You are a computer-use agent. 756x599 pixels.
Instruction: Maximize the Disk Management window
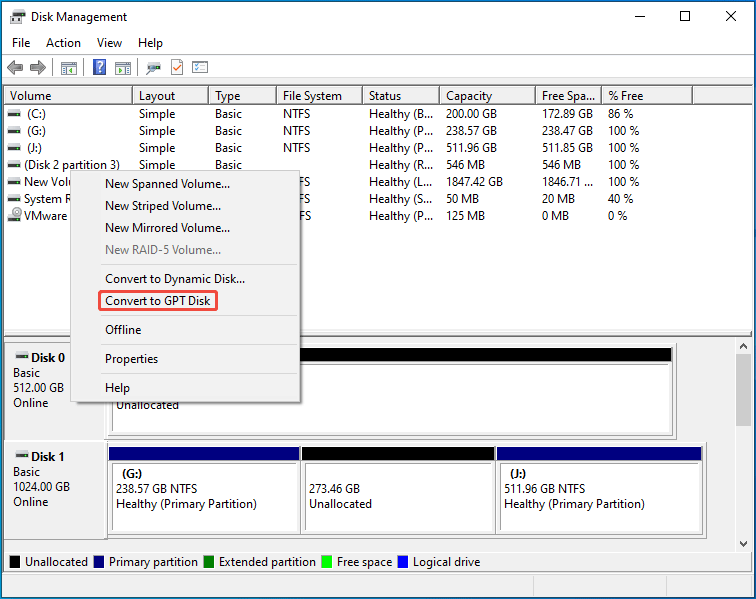click(685, 16)
